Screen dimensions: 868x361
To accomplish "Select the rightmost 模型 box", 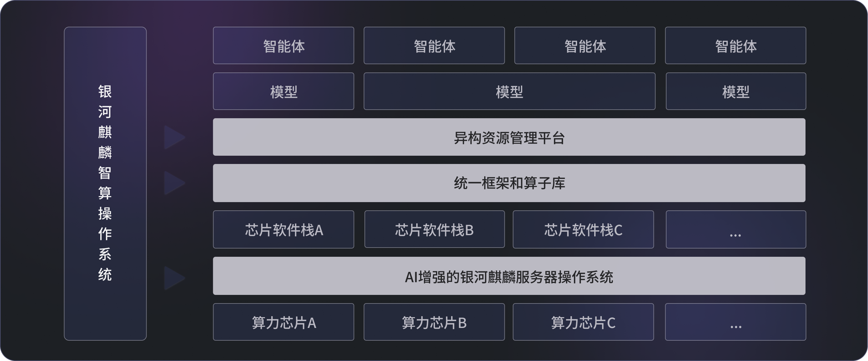I will tap(736, 92).
